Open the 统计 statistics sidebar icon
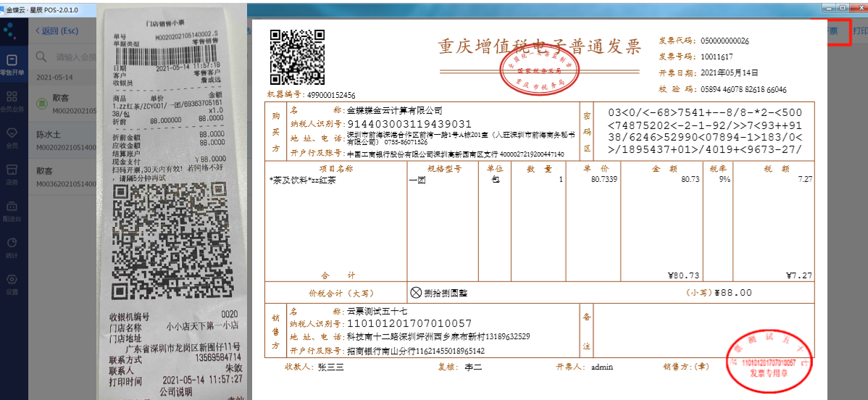This screenshot has width=868, height=400. click(x=12, y=246)
